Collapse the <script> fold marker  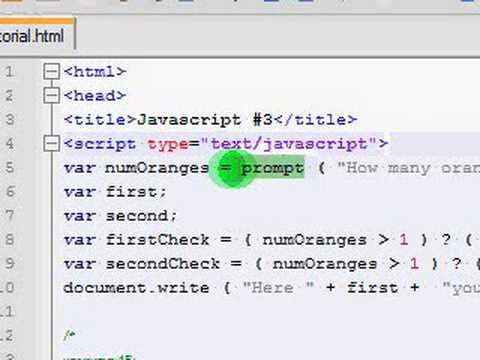[x=51, y=144]
